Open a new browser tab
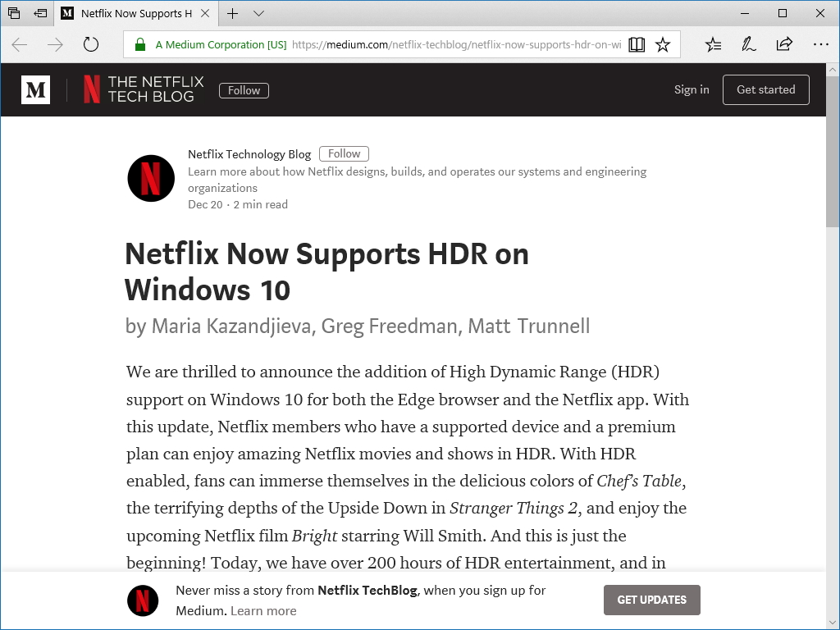The image size is (840, 630). [x=231, y=13]
